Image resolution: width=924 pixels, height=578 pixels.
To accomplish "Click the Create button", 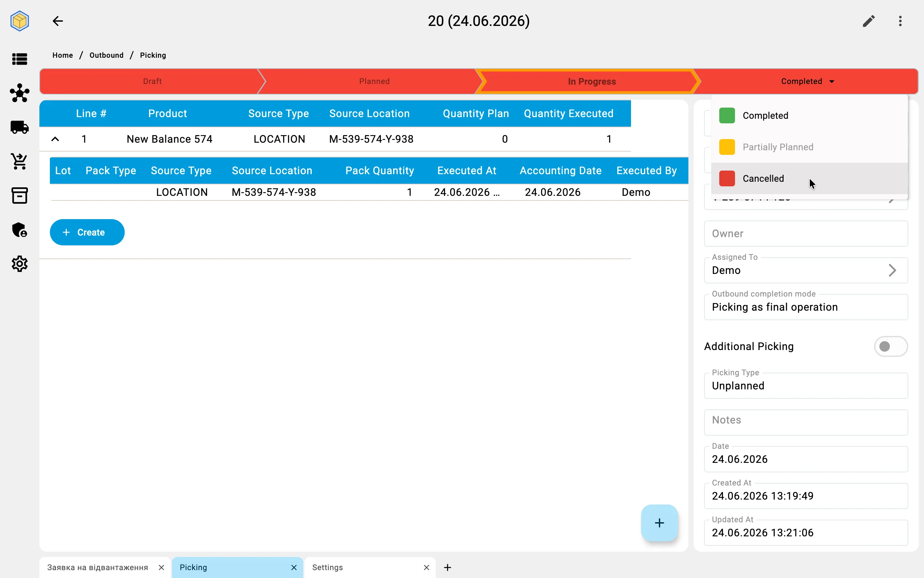I will [87, 232].
